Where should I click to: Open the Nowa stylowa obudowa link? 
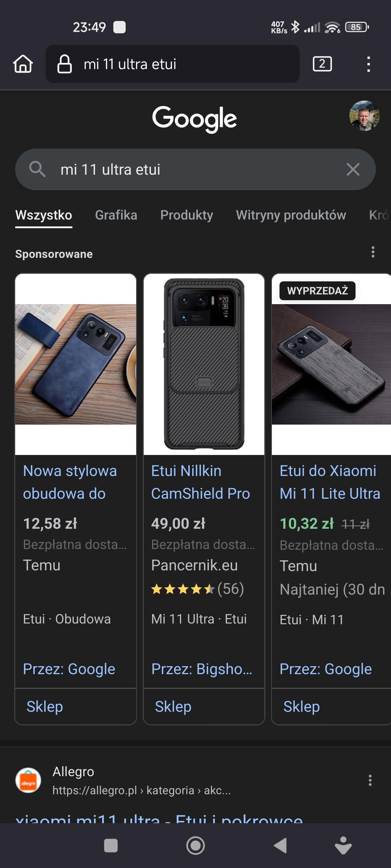(70, 482)
